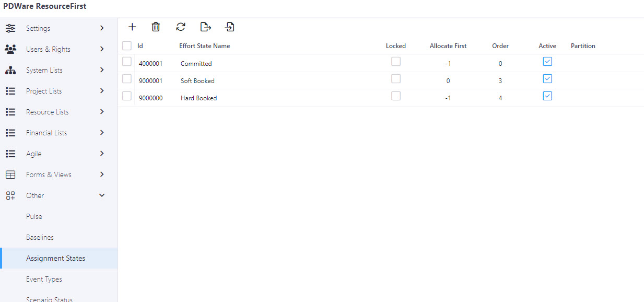Image resolution: width=644 pixels, height=302 pixels.
Task: Click the Forms & Views grid icon
Action: click(x=10, y=175)
